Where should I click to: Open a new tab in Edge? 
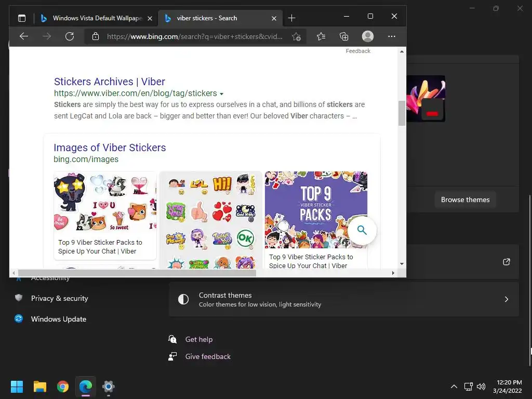[291, 18]
